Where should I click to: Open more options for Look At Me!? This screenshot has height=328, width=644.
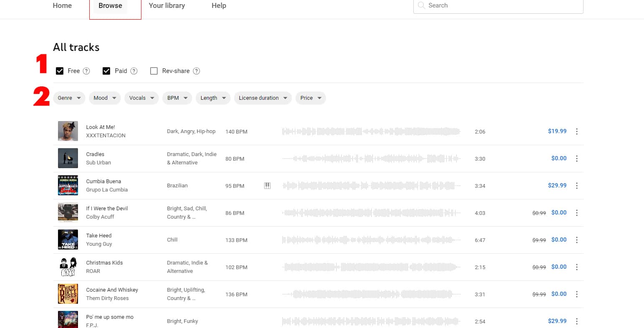coord(577,131)
